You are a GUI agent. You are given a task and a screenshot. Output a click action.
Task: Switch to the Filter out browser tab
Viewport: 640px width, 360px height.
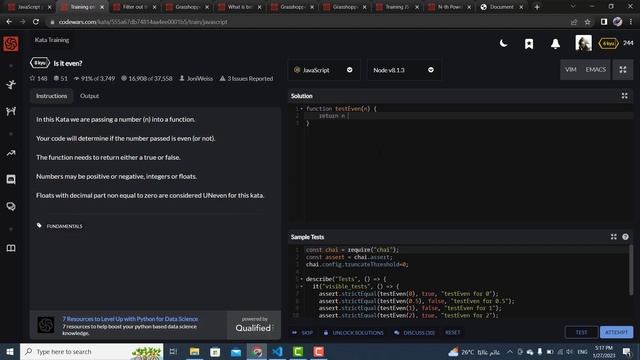pyautogui.click(x=135, y=7)
